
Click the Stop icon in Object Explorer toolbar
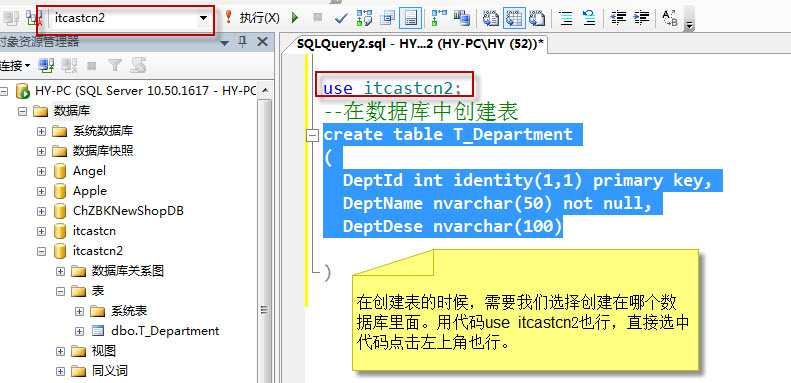point(92,65)
